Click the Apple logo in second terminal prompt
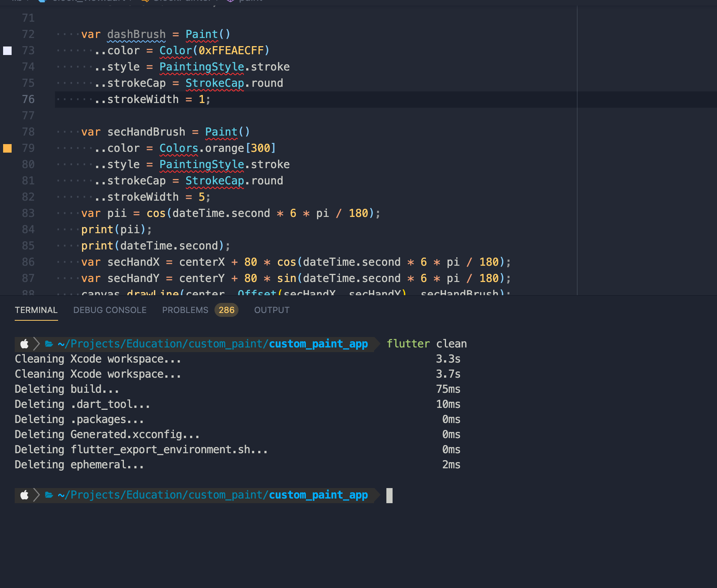This screenshot has width=717, height=588. point(24,495)
